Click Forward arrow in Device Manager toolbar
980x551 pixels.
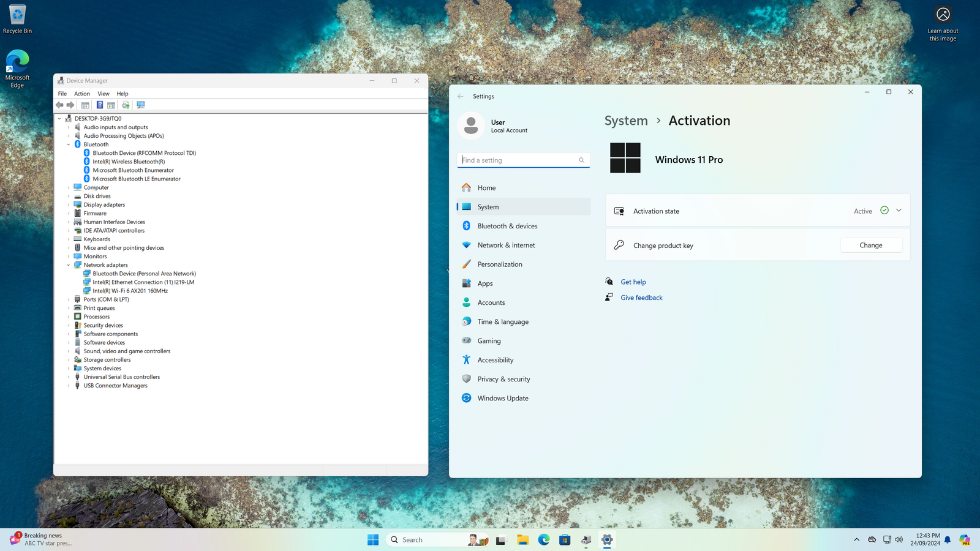click(x=70, y=105)
